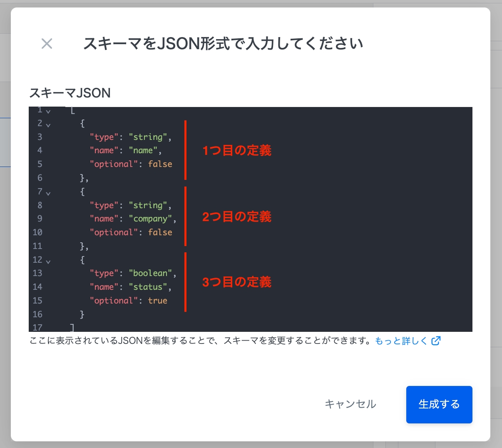Collapse the array fold arrow on line 1
502x448 pixels.
click(x=48, y=112)
